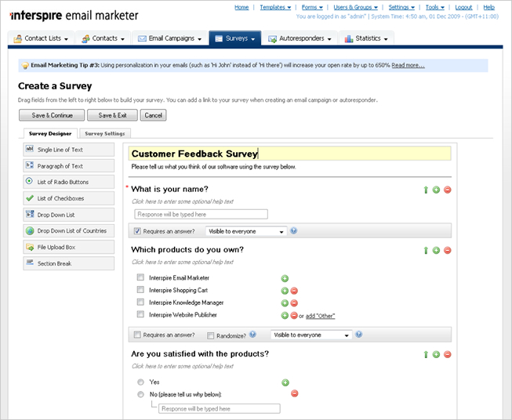Switch to the Survey Settings tab

tap(105, 133)
